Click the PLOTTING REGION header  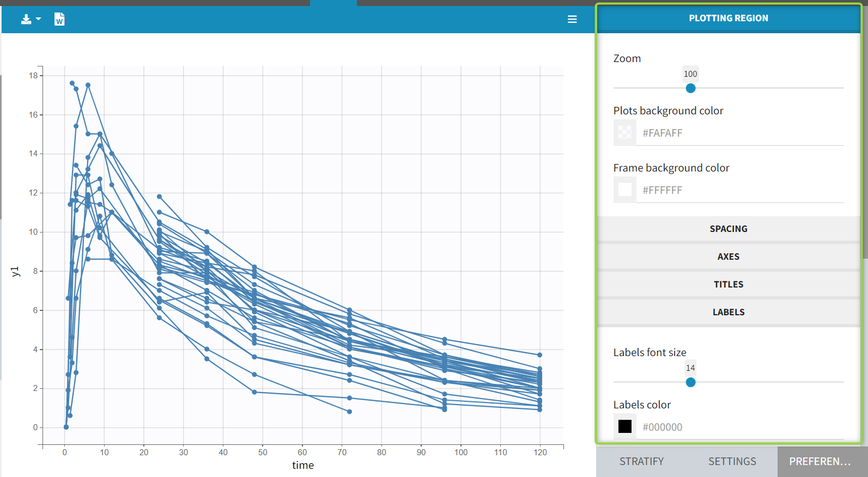tap(728, 19)
